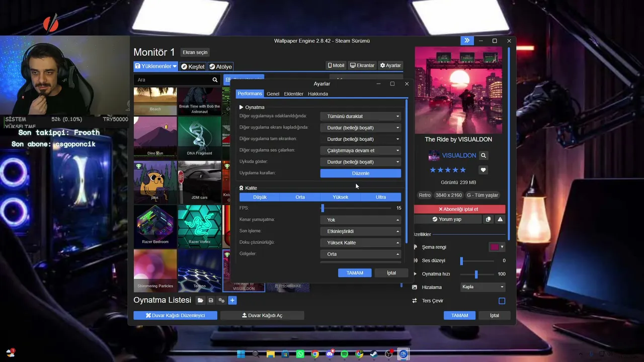Click Aboneliği iptal et button
The width and height of the screenshot is (644, 362).
tap(458, 209)
